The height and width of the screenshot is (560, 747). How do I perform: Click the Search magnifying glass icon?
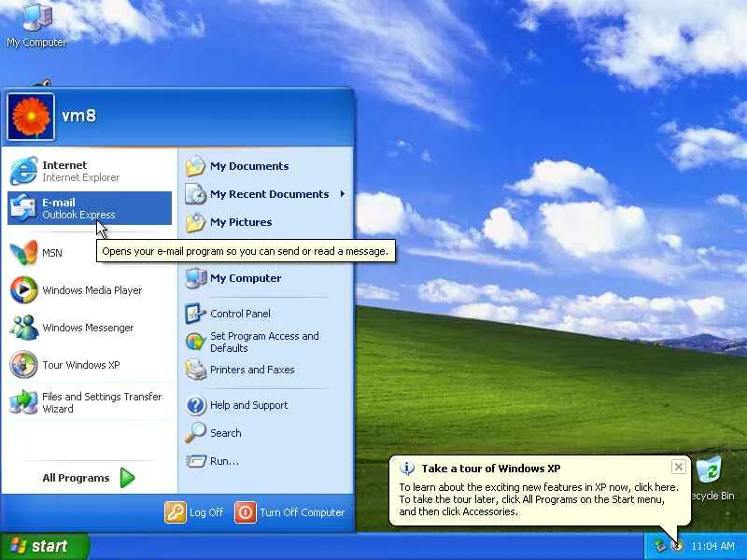point(195,433)
